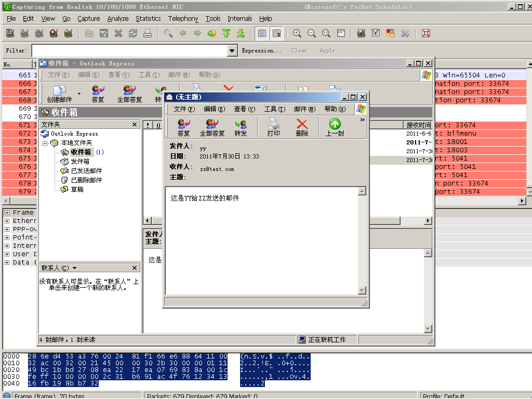Jump to last packet in Wireshark
The image size is (532, 399).
(x=241, y=33)
